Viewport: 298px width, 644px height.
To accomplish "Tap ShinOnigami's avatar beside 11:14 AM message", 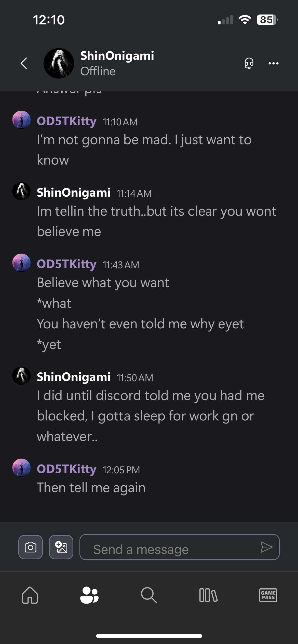I will 21,191.
